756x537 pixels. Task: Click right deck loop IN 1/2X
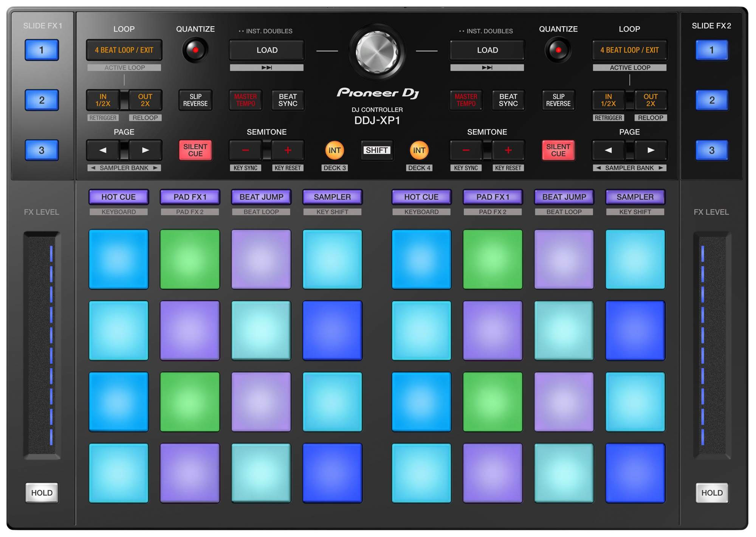[x=608, y=100]
